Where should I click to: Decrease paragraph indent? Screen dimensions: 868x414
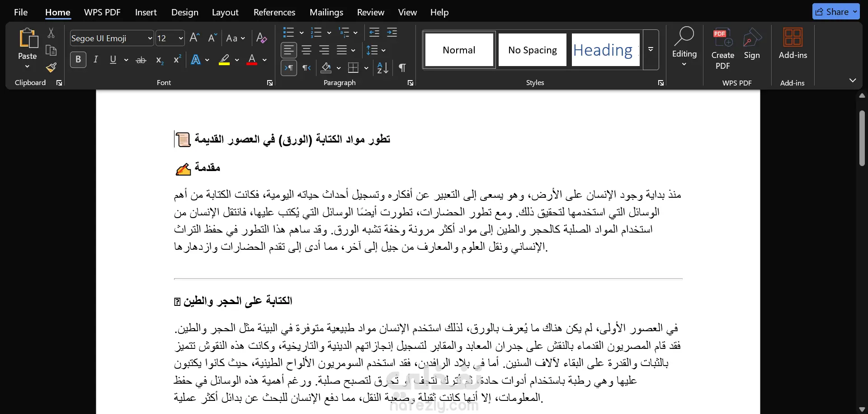point(374,33)
